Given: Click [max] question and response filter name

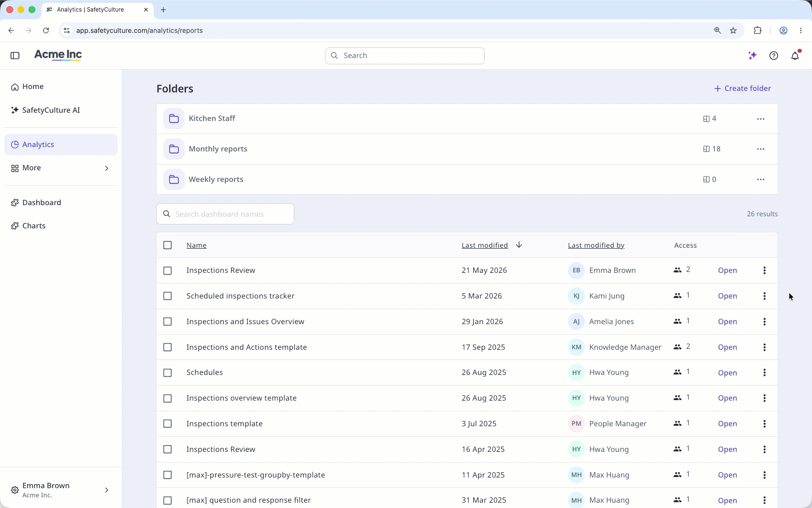Looking at the screenshot, I should tap(248, 500).
